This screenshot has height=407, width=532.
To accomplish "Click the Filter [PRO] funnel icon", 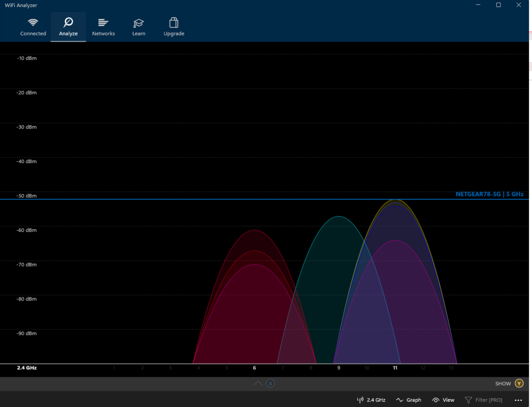I will click(468, 400).
